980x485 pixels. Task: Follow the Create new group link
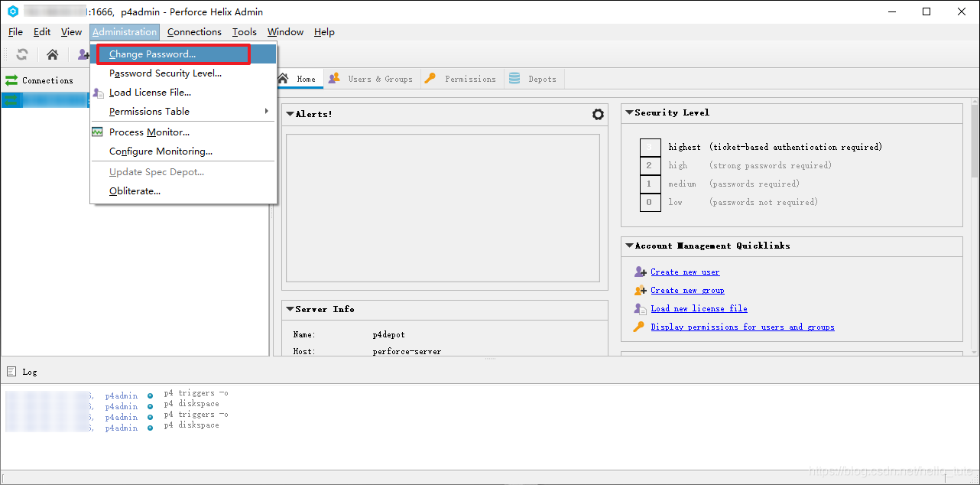(x=687, y=290)
